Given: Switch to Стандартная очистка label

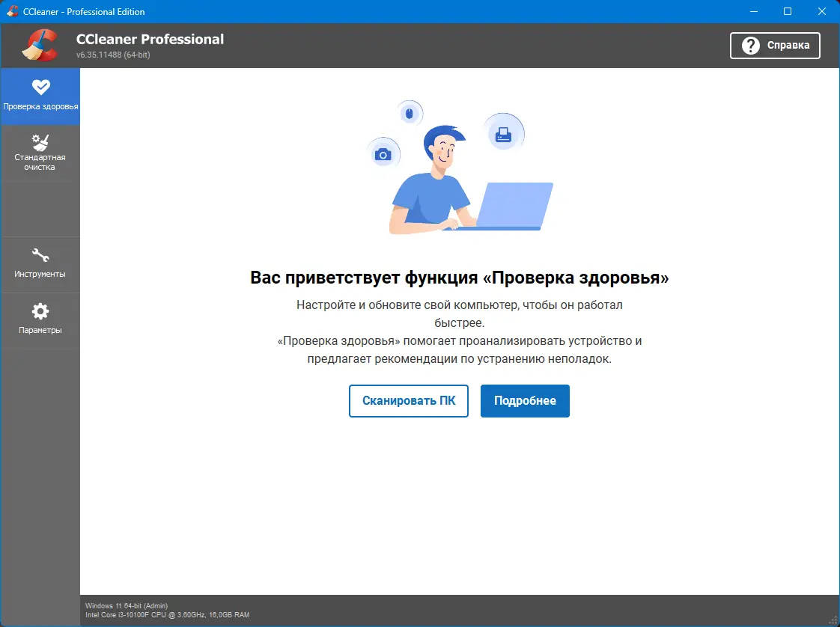Looking at the screenshot, I should tap(40, 162).
